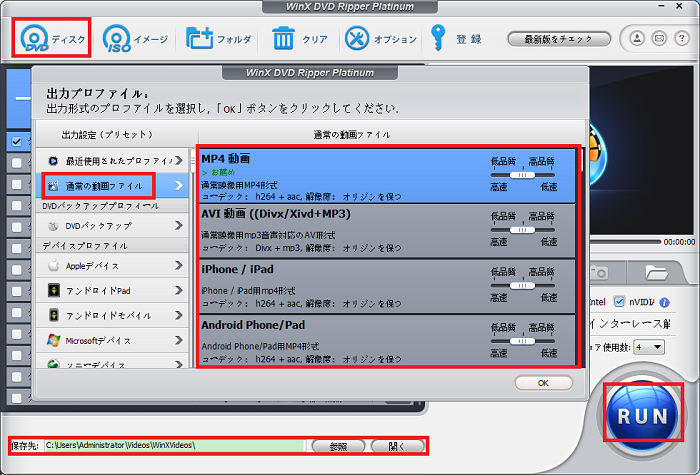Click the 出力設定（プリセット） column header
The image size is (700, 475).
coord(107,134)
